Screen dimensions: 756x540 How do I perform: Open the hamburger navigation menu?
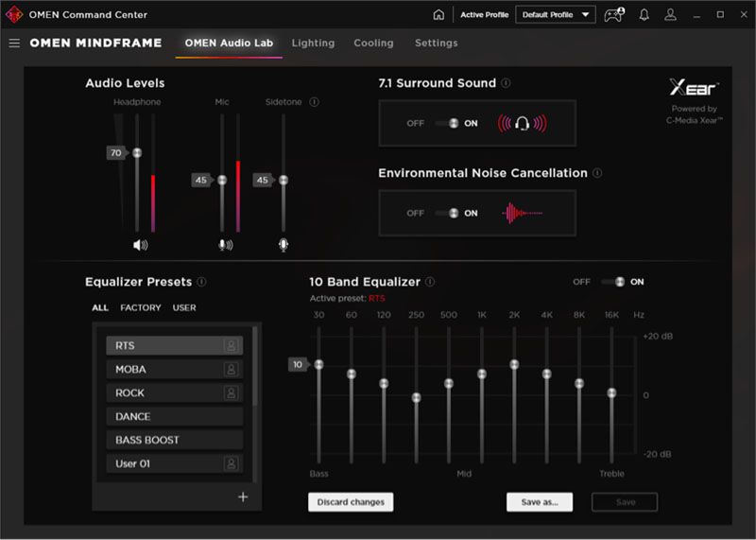pos(14,44)
